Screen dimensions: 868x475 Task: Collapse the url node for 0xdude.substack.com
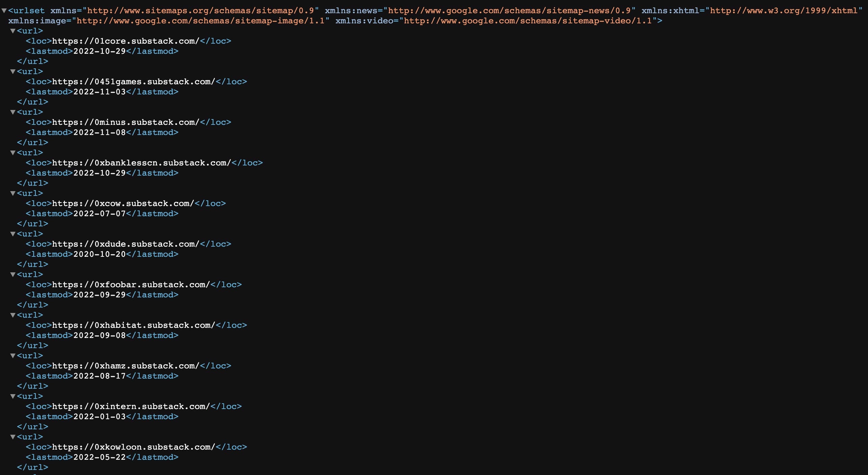point(13,234)
